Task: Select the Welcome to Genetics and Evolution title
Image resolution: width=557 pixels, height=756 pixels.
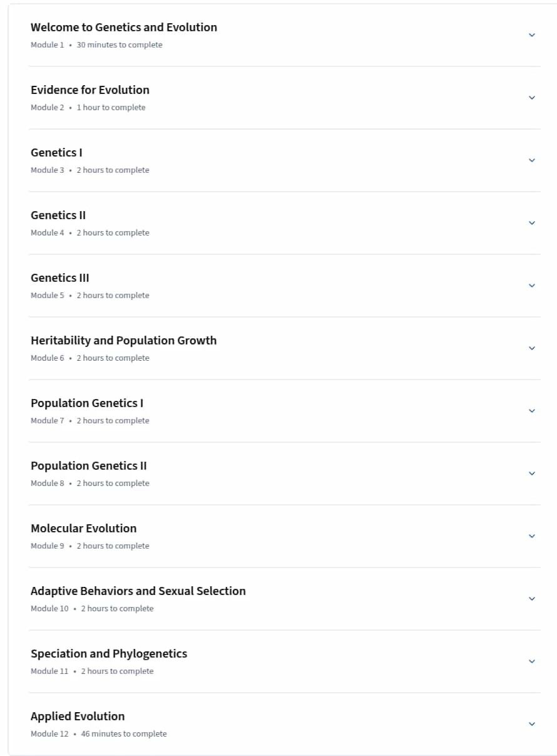Action: 124,28
